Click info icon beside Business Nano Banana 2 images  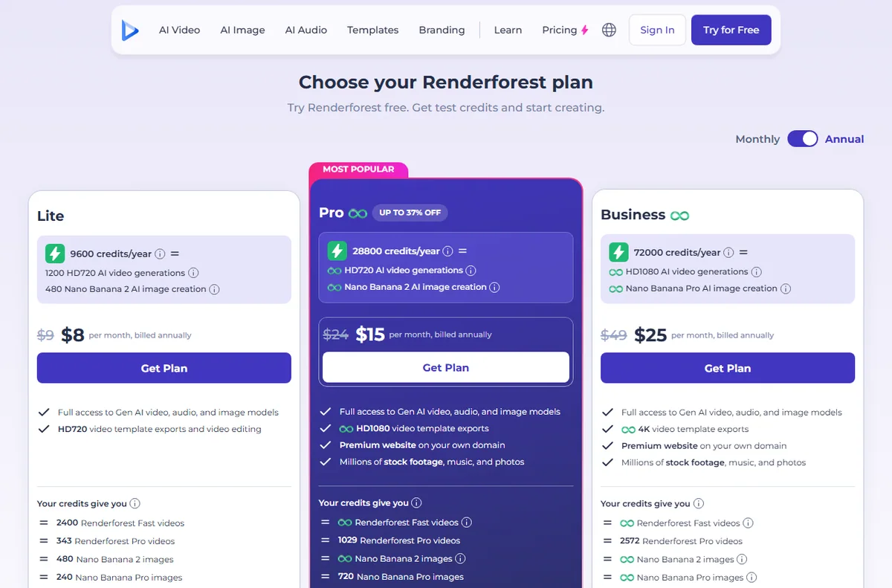(742, 559)
